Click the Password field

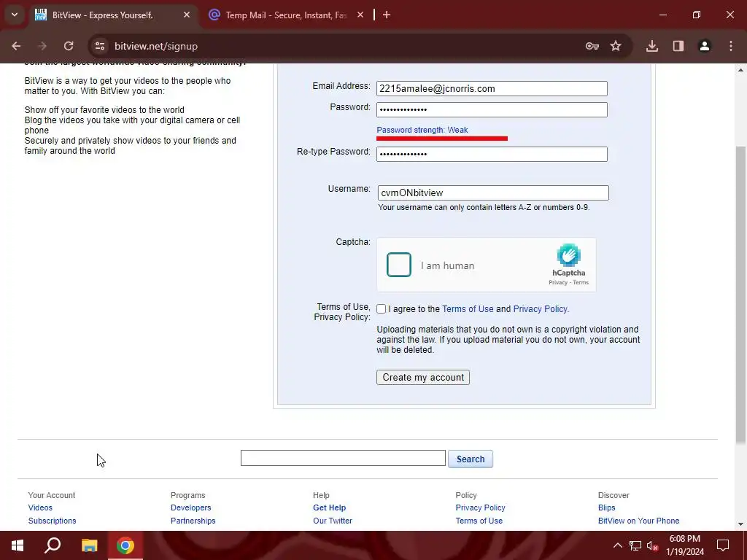492,109
